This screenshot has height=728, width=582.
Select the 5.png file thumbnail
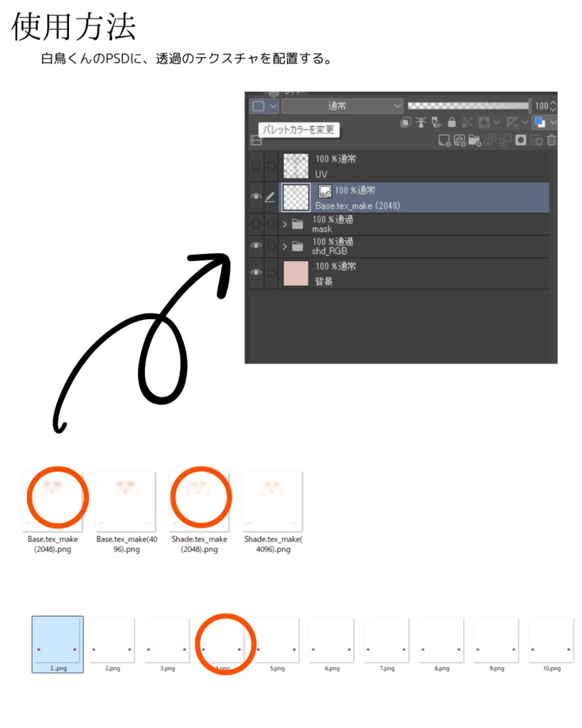coord(276,641)
